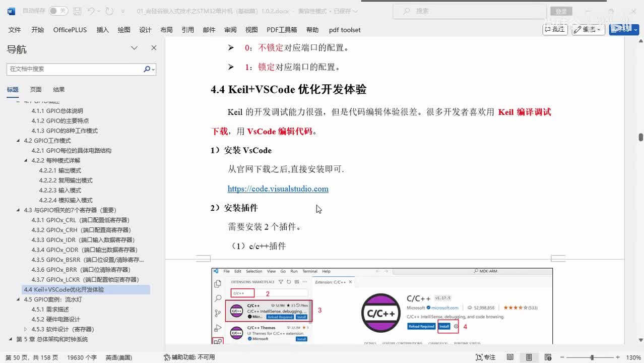Open the 帮助 ribbon tab
Viewport: 644px width, 363px height.
(312, 30)
